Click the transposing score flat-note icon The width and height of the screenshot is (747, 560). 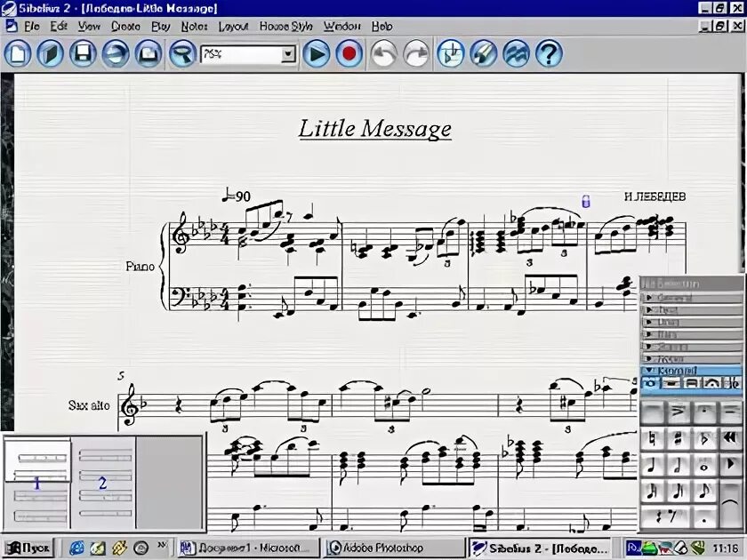click(x=451, y=53)
